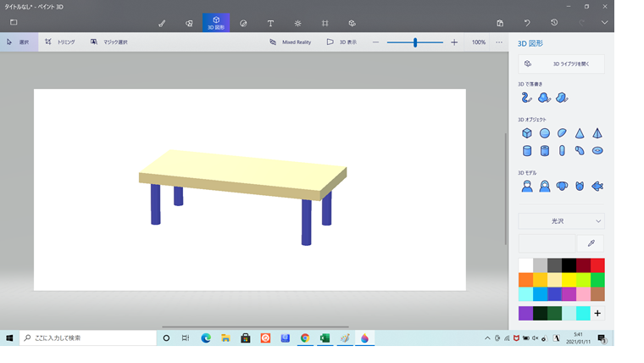Zoom in with the plus button
The width and height of the screenshot is (644, 363).
coord(454,42)
